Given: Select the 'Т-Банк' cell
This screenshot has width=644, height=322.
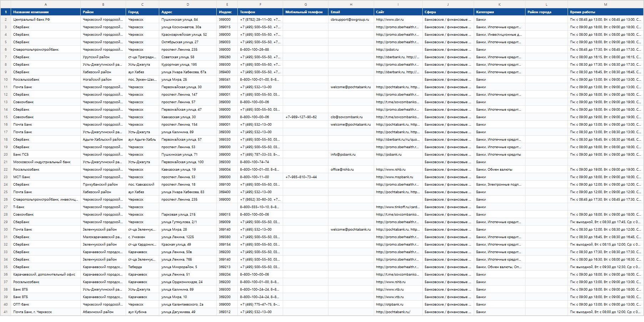Looking at the screenshot, I should pyautogui.click(x=46, y=207).
